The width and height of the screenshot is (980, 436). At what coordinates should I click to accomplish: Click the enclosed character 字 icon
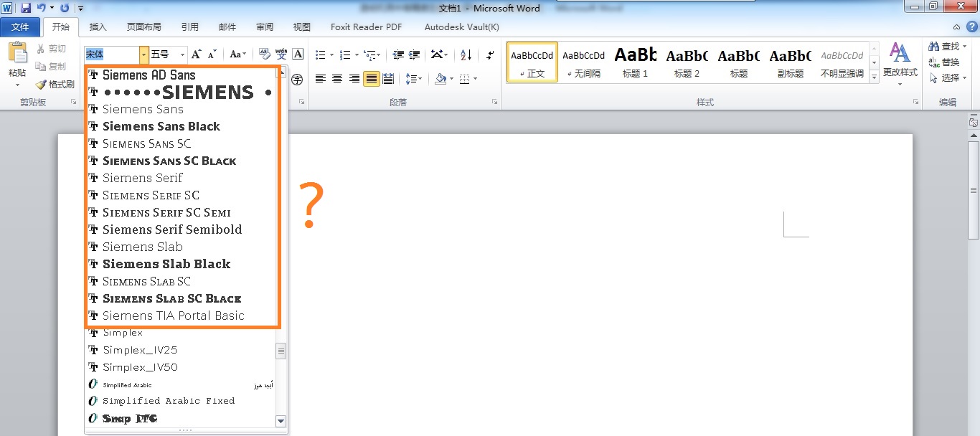tap(297, 79)
